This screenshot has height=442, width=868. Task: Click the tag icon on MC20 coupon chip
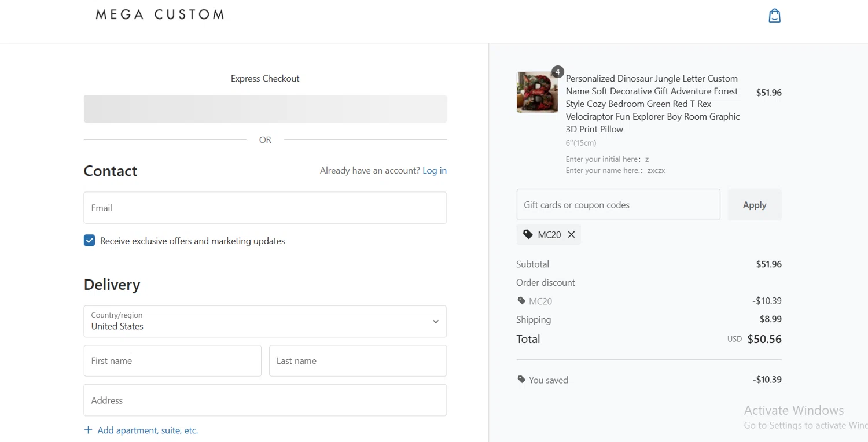pyautogui.click(x=528, y=234)
